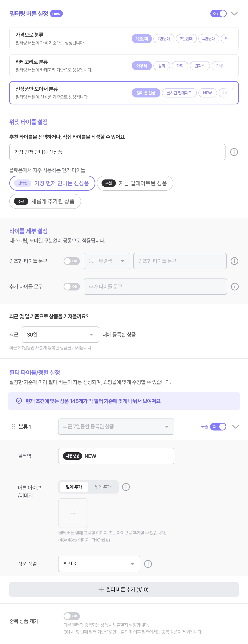The image size is (248, 644).
Task: Turn off 필터링 버튼 설정 toggle
Action: (x=218, y=14)
